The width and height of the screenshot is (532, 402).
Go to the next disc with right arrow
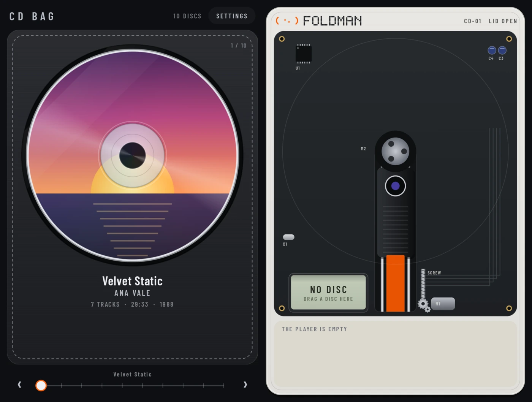(245, 385)
